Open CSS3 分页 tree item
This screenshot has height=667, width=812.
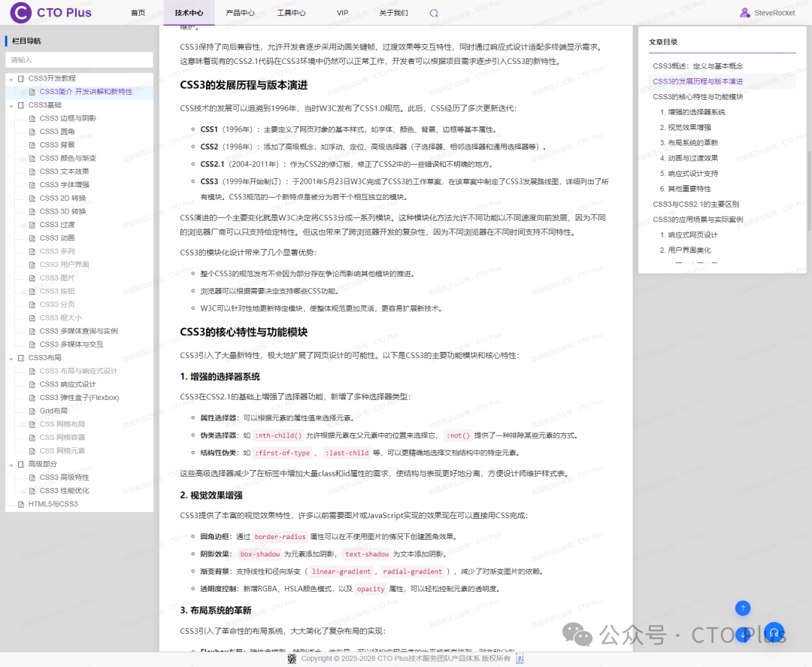tap(57, 305)
